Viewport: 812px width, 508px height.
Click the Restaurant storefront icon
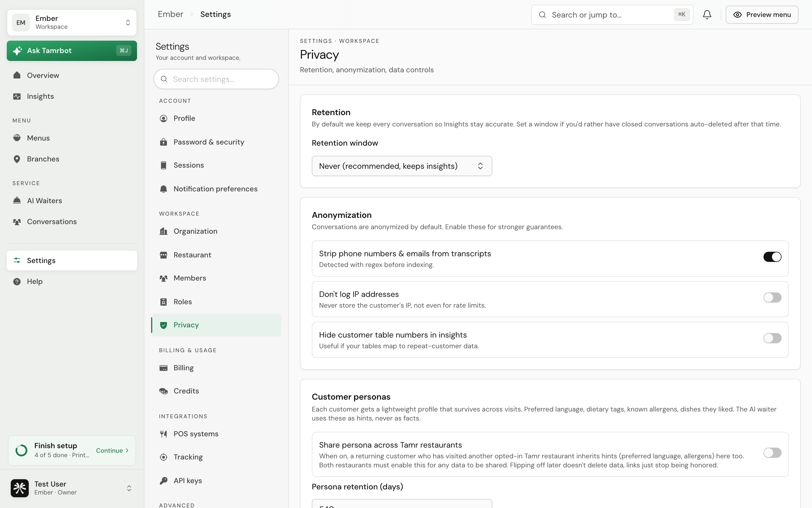pyautogui.click(x=164, y=255)
